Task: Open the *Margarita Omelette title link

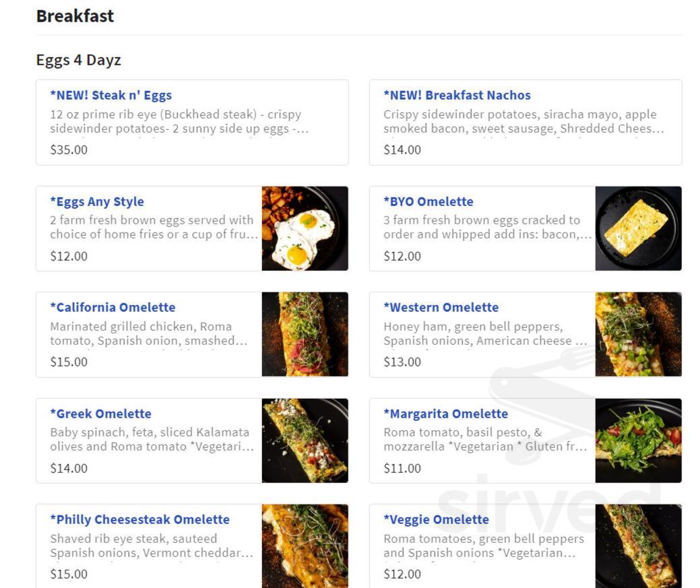Action: tap(446, 414)
